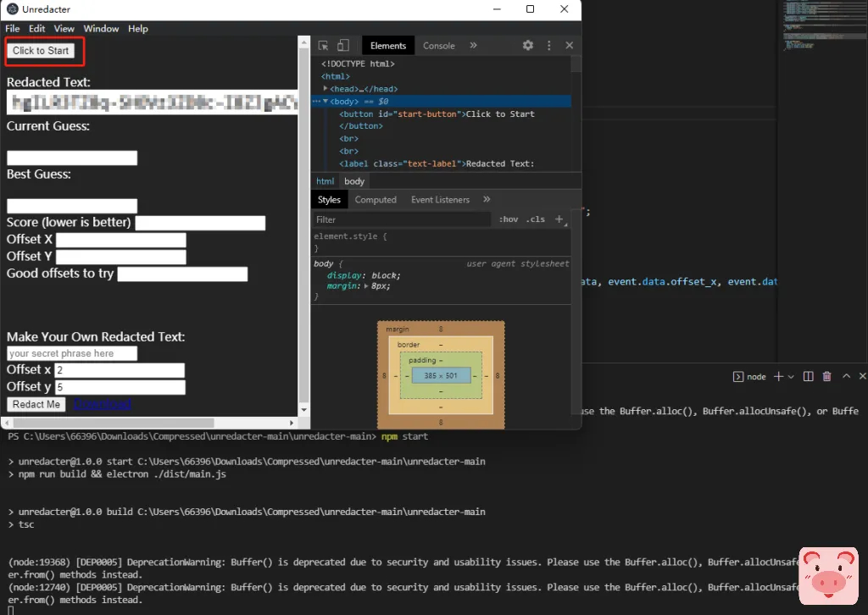Viewport: 868px width, 615px height.
Task: Show more DevTools tabs next to Console
Action: click(x=473, y=46)
